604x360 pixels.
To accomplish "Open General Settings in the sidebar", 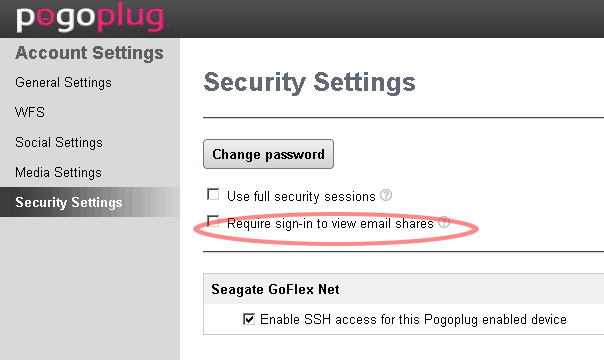I will pyautogui.click(x=63, y=82).
